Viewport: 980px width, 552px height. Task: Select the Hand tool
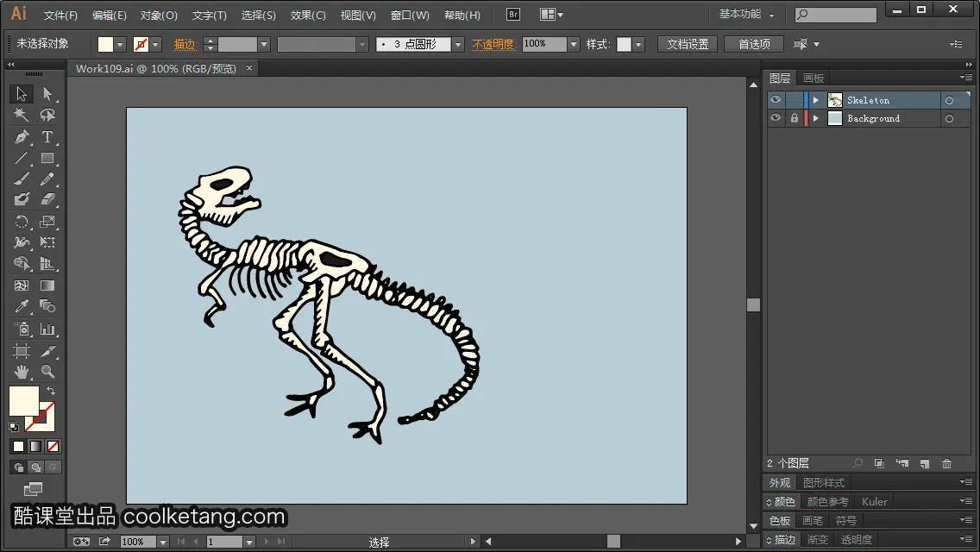pos(22,372)
